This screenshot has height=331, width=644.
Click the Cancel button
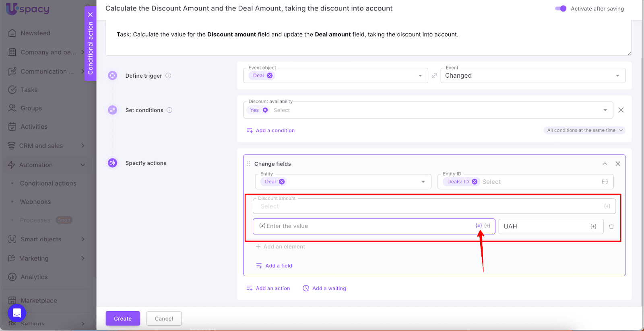pos(164,319)
